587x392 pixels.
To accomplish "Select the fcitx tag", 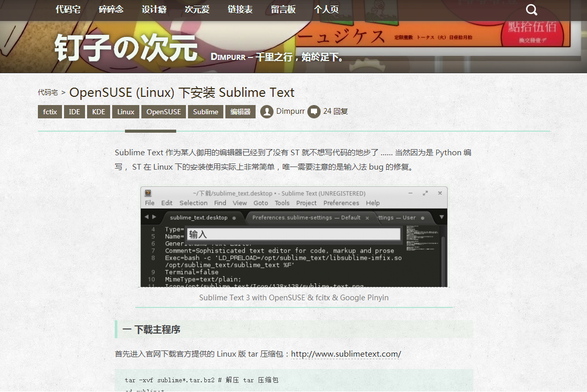I will point(50,112).
